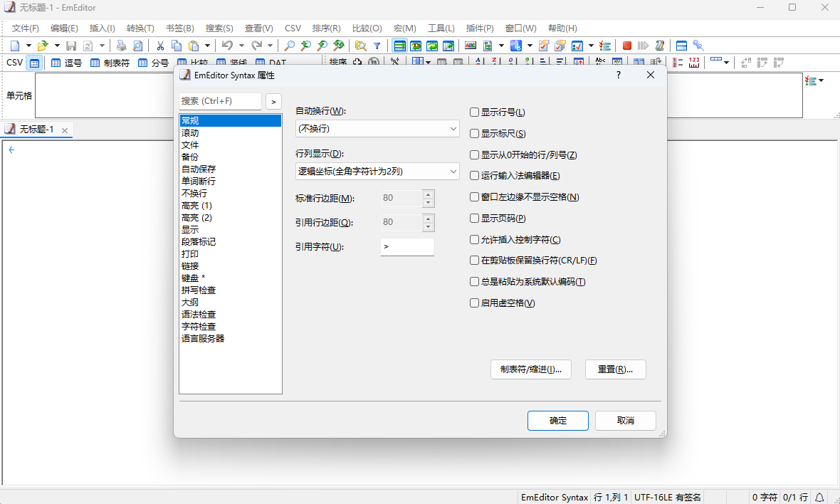This screenshot has height=504, width=840.
Task: Open the 工具(L) menu
Action: point(441,28)
